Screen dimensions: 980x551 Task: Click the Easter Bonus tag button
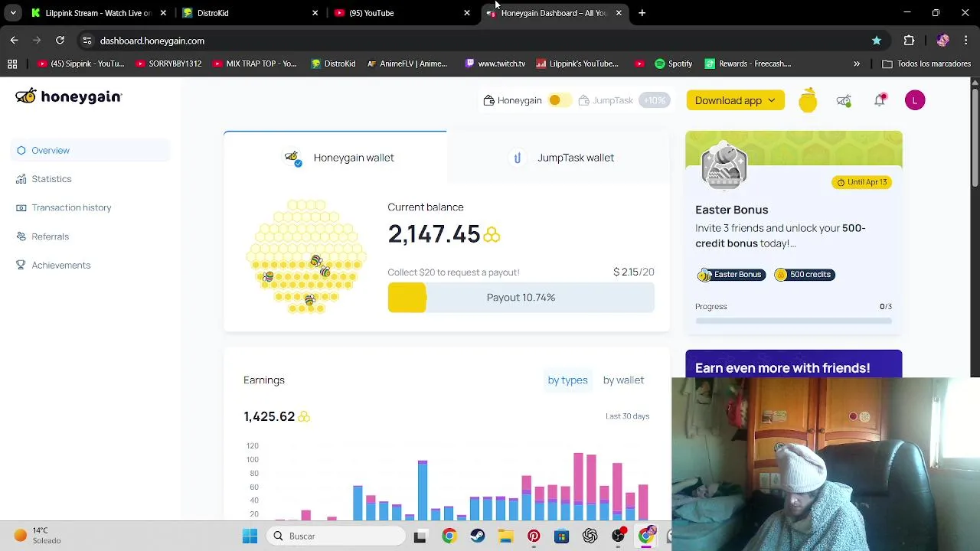(x=730, y=275)
